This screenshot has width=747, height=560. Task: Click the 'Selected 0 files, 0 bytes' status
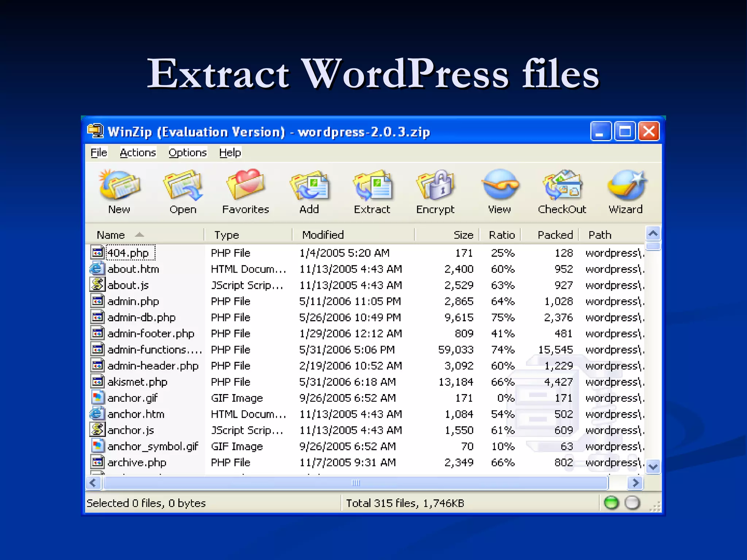pos(146,503)
